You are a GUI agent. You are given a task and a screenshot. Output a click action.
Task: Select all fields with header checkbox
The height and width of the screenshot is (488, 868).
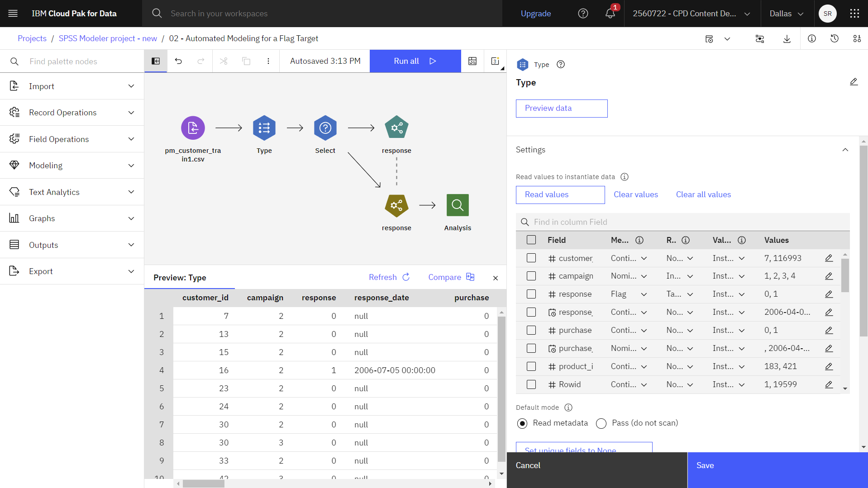pyautogui.click(x=531, y=240)
